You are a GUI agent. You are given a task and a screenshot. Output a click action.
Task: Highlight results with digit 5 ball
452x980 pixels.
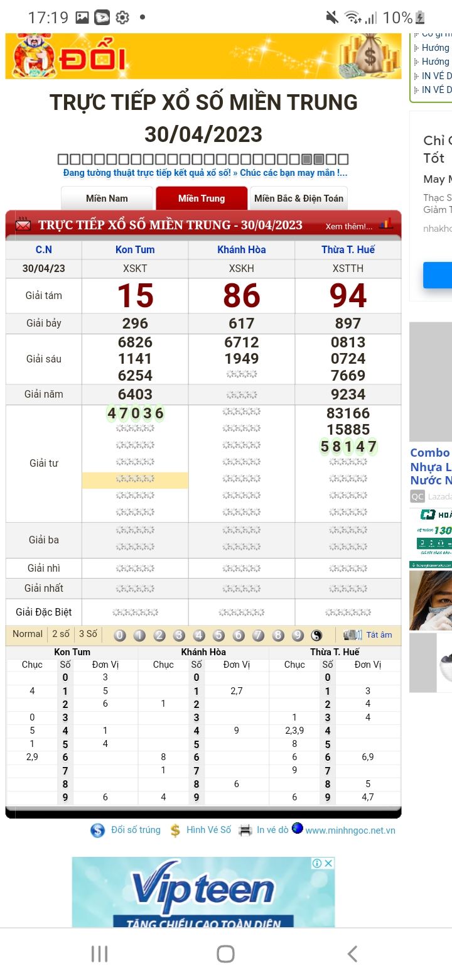tap(218, 635)
